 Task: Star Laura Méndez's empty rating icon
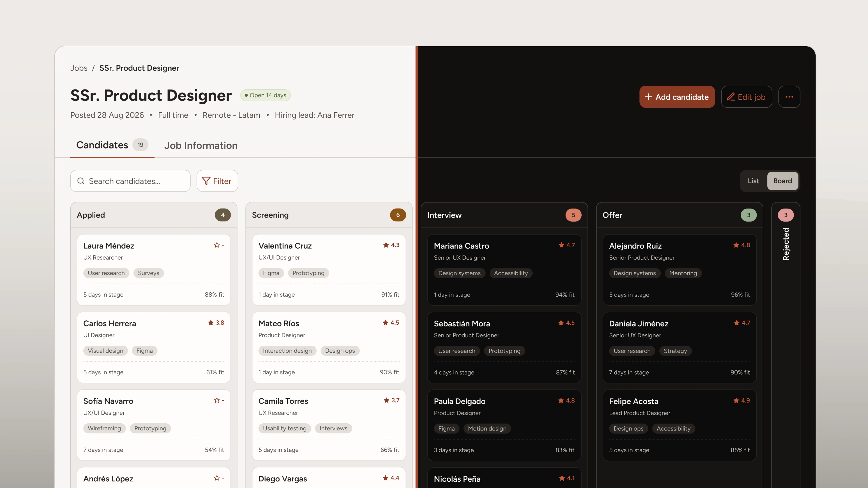point(217,245)
